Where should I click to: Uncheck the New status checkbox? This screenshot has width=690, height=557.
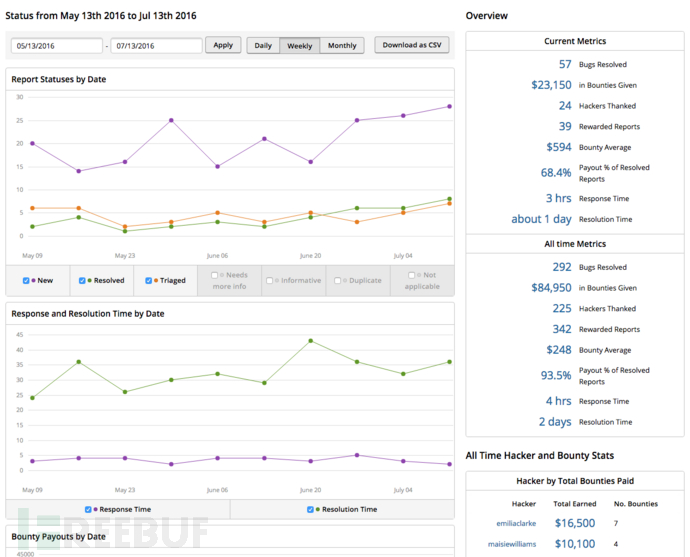click(x=26, y=281)
